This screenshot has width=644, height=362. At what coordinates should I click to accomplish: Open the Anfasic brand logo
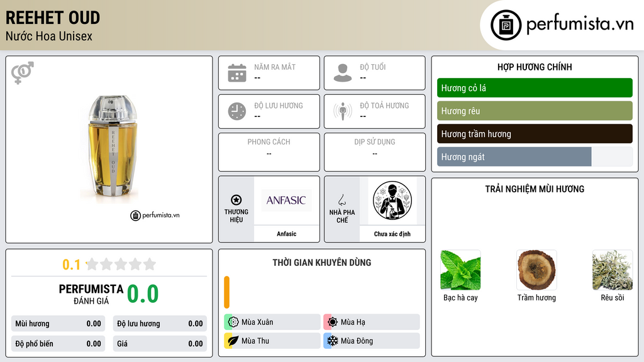[286, 200]
